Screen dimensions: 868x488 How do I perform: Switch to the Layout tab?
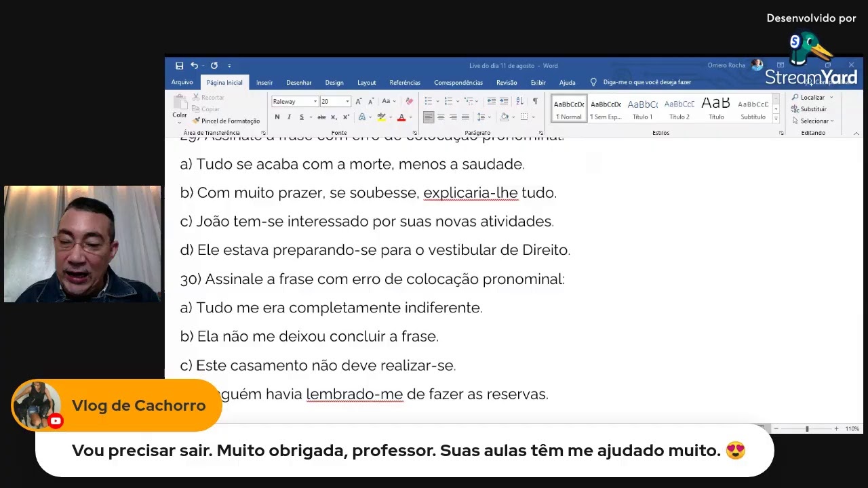click(367, 83)
